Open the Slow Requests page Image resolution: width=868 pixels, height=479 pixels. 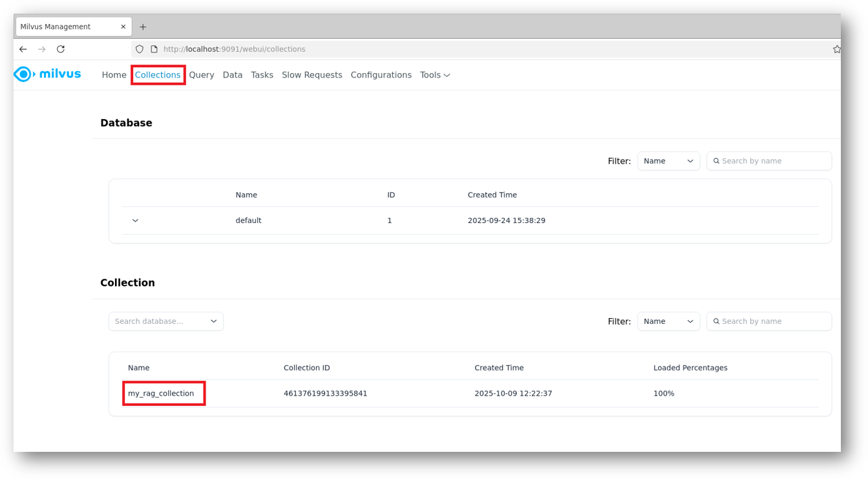pos(312,75)
